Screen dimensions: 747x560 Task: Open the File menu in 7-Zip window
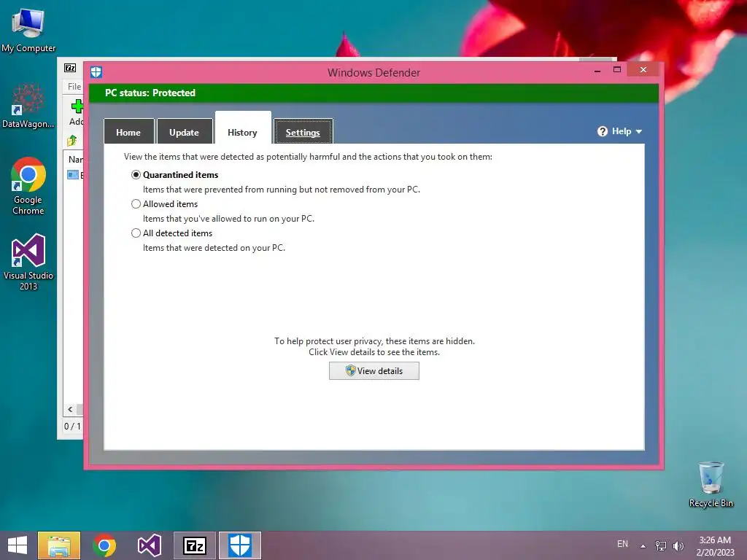click(x=74, y=87)
